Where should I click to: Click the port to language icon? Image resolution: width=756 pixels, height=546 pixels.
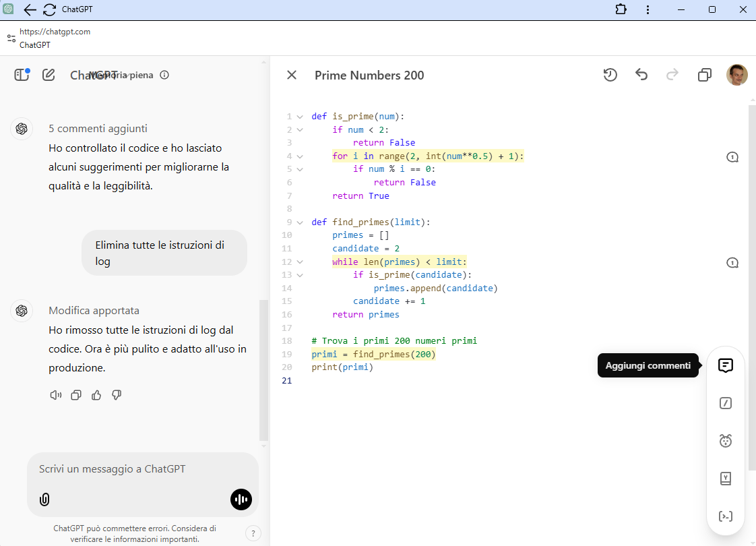click(726, 479)
